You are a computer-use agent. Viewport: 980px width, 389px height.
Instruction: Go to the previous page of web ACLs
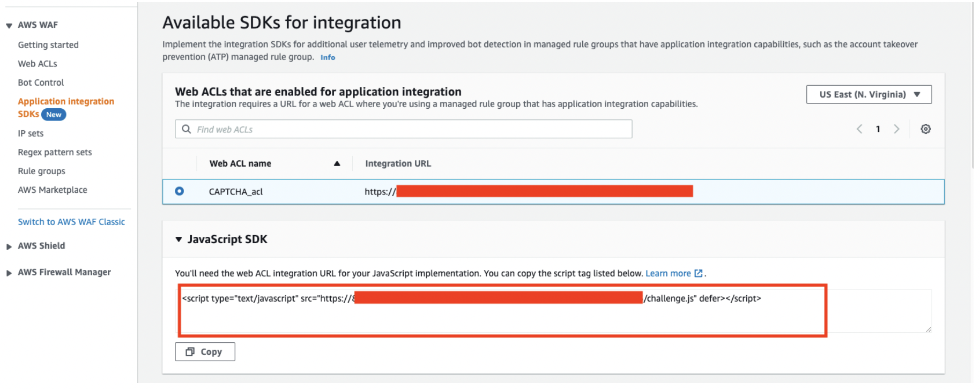tap(859, 129)
